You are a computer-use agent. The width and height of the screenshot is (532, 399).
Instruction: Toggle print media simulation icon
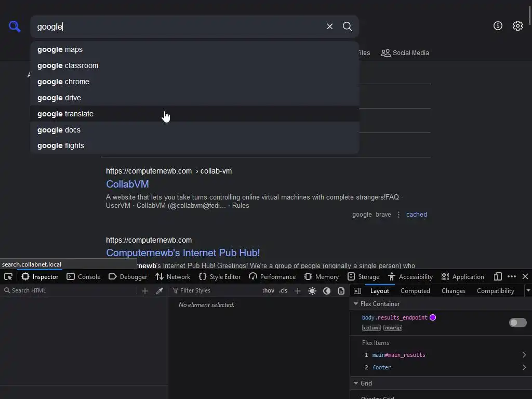(341, 291)
